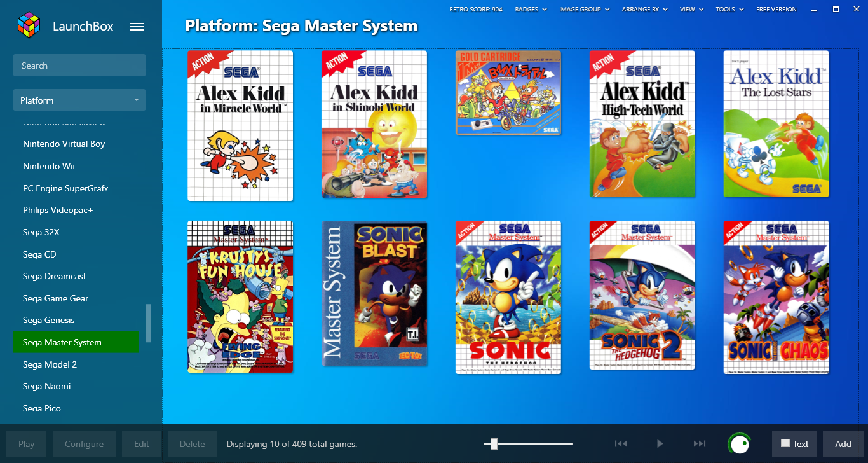The image size is (868, 463).
Task: Skip to next track in music controls
Action: coord(699,444)
